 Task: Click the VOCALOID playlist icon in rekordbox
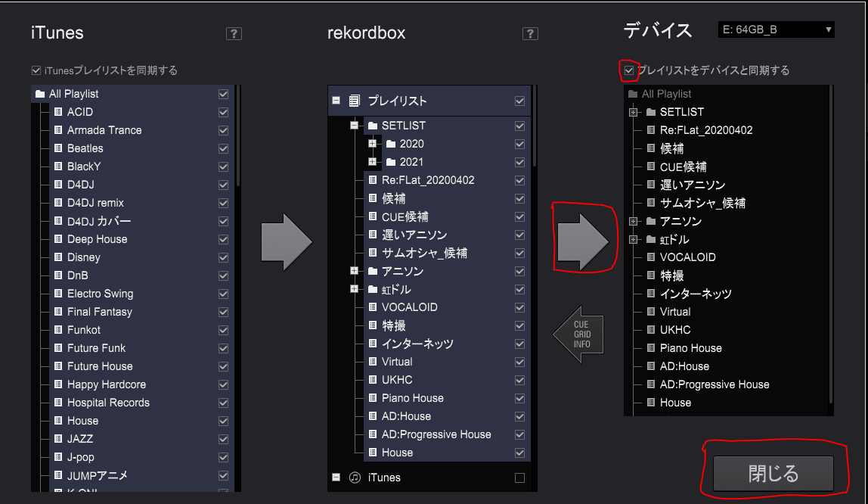click(373, 307)
